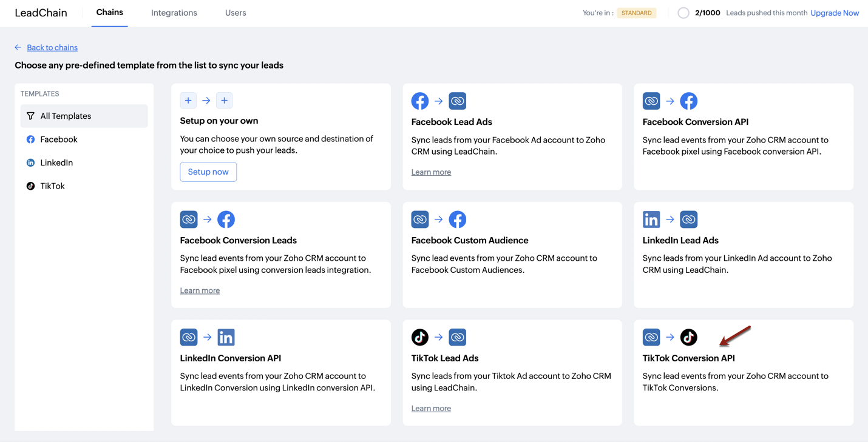Click the Setup now button
This screenshot has width=868, height=442.
point(208,172)
